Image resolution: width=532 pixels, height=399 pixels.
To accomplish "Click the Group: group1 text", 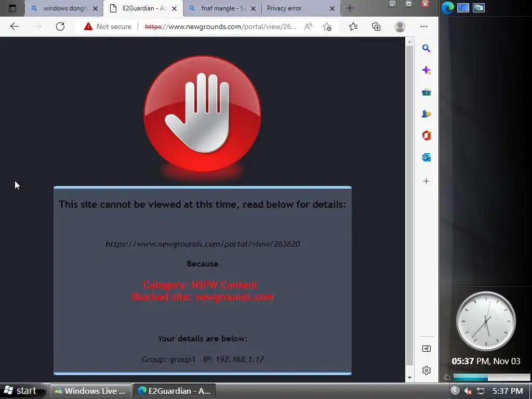I will pyautogui.click(x=168, y=360).
